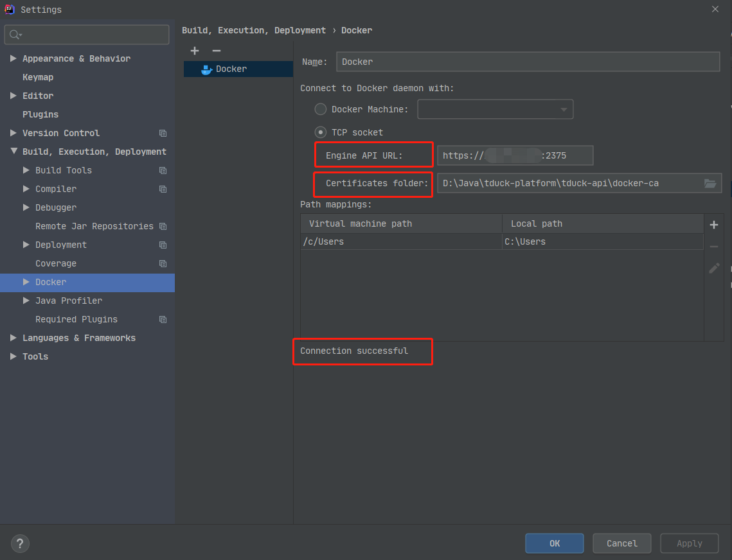Go to the Plugins settings page
This screenshot has width=732, height=560.
tap(40, 114)
